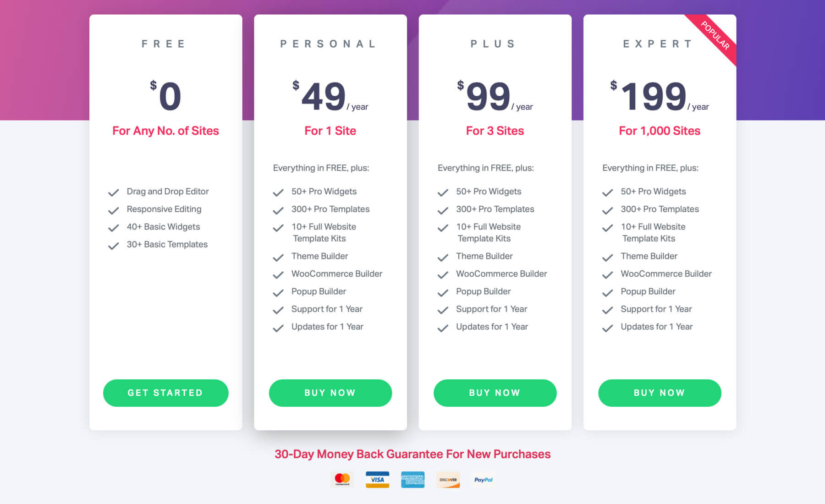
Task: Click checkmark beside 30+ Basic Templates
Action: click(113, 246)
